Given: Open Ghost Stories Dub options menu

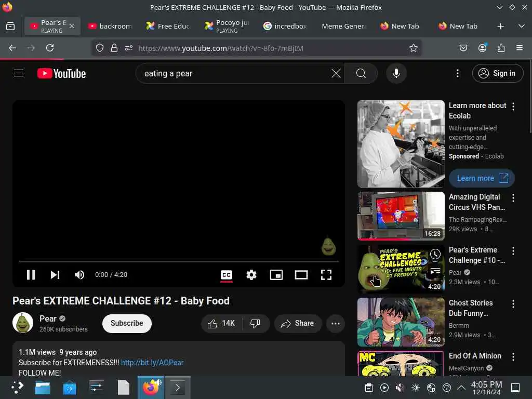Looking at the screenshot, I should [x=513, y=303].
